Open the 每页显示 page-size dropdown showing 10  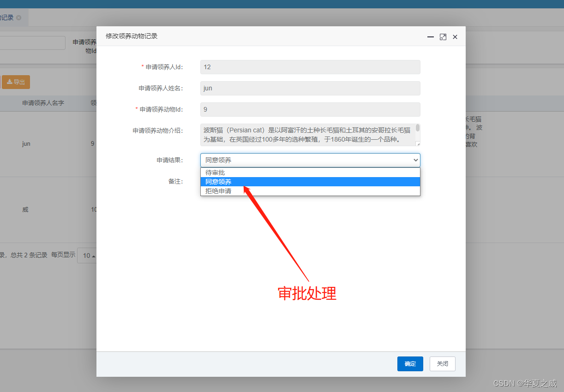click(x=87, y=255)
